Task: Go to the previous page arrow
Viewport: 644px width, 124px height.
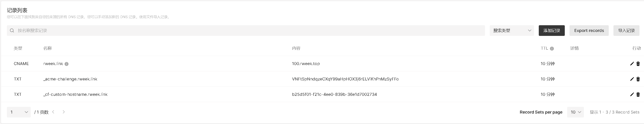Action: coord(53,112)
